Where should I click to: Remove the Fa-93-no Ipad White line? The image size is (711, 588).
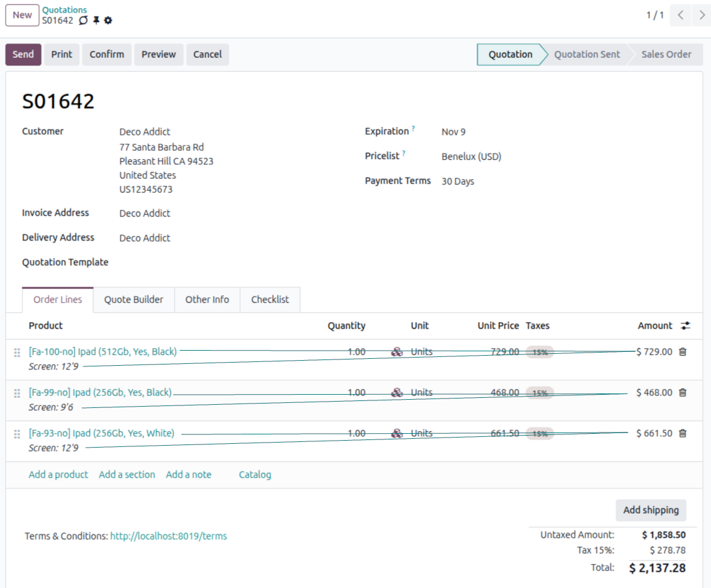pyautogui.click(x=683, y=434)
